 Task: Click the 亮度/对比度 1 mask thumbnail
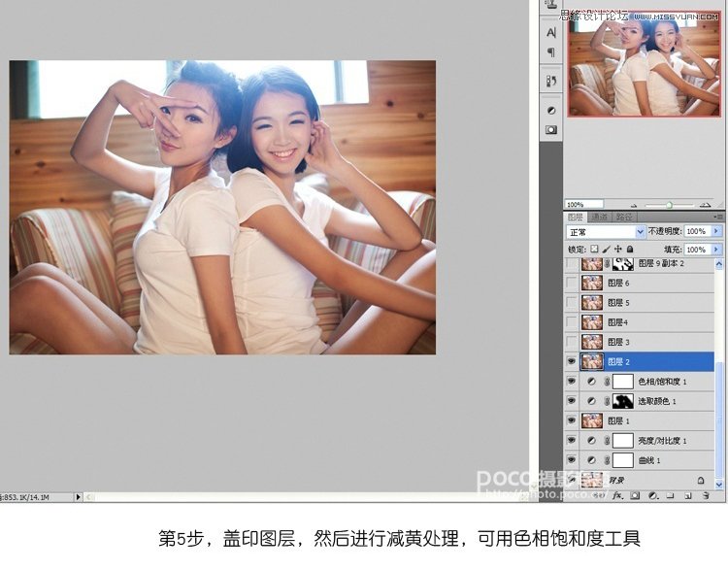coord(623,441)
